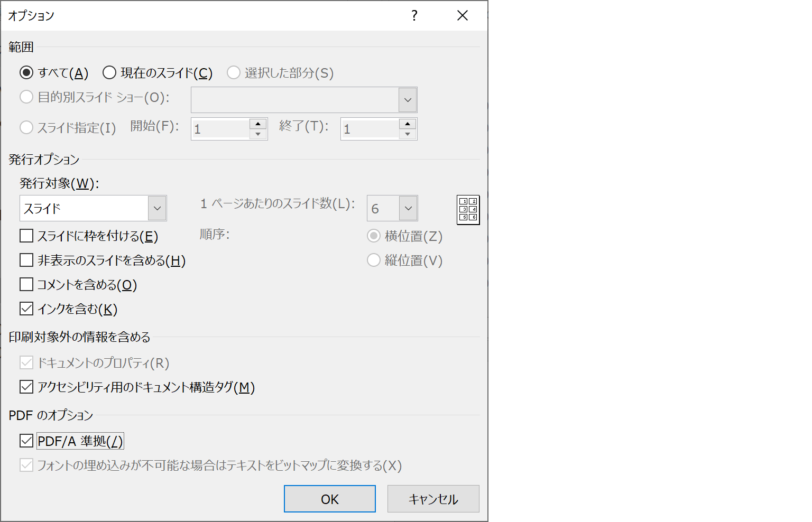Toggle アクセシビリティ用のドキュメント構造タグ checkbox
The width and height of the screenshot is (812, 522).
point(26,387)
